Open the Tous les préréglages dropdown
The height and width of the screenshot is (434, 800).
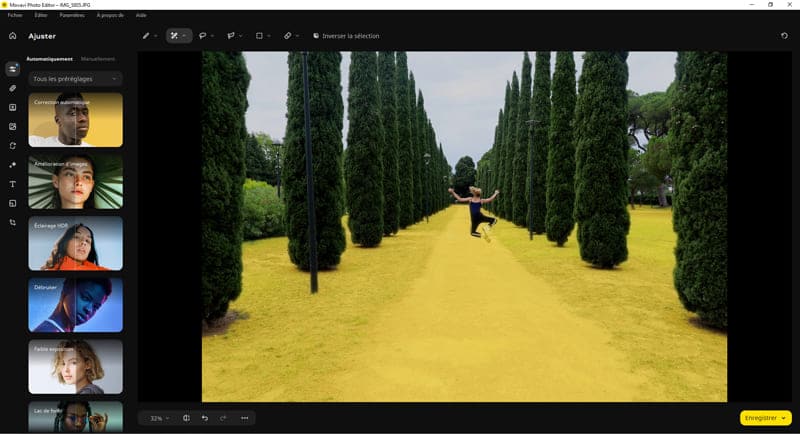click(x=76, y=79)
